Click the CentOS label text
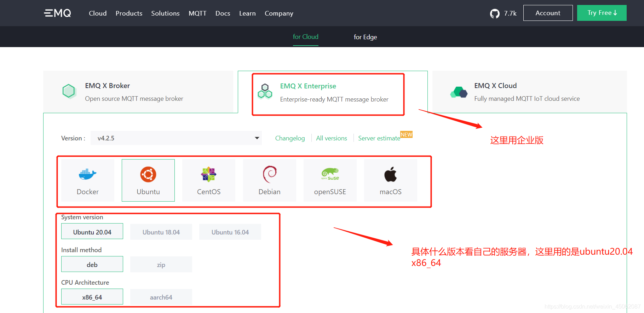 point(209,192)
